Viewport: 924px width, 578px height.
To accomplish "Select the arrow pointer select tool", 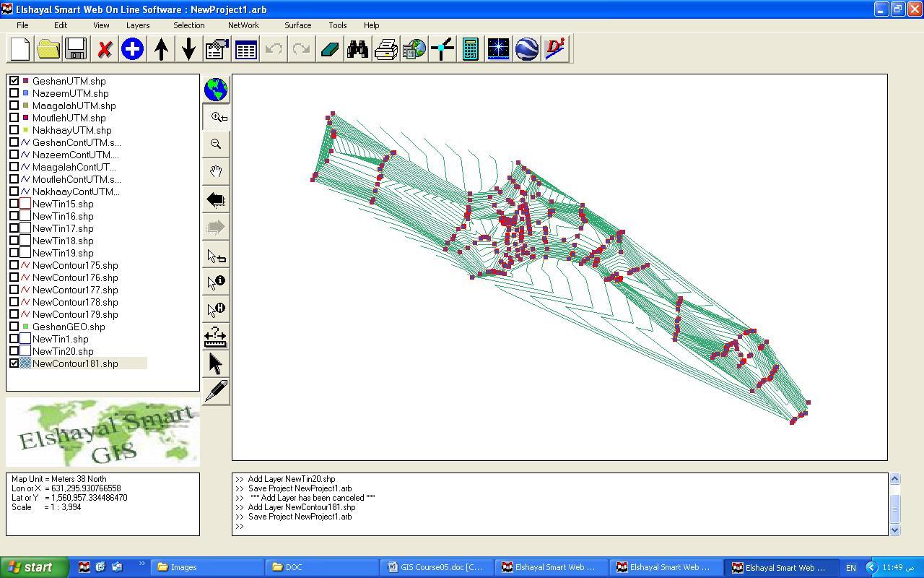I will click(x=216, y=364).
